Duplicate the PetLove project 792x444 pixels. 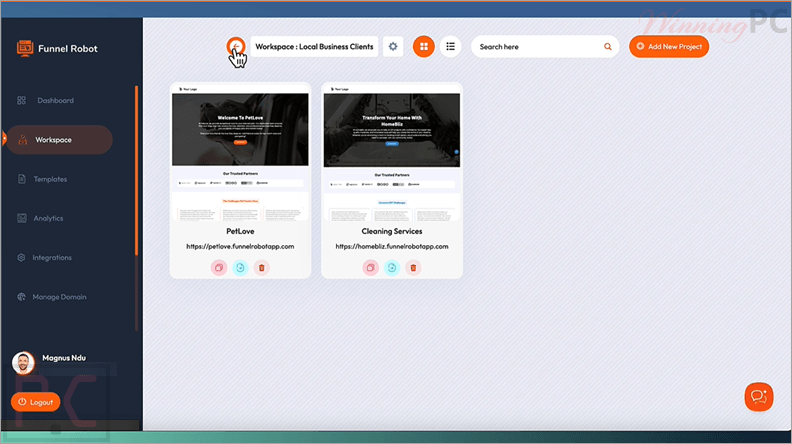219,268
